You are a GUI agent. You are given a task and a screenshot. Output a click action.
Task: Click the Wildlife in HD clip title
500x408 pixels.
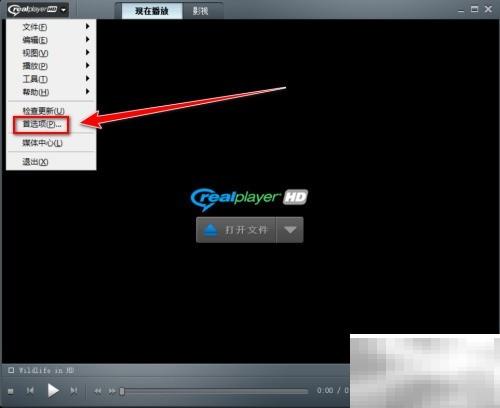point(46,370)
